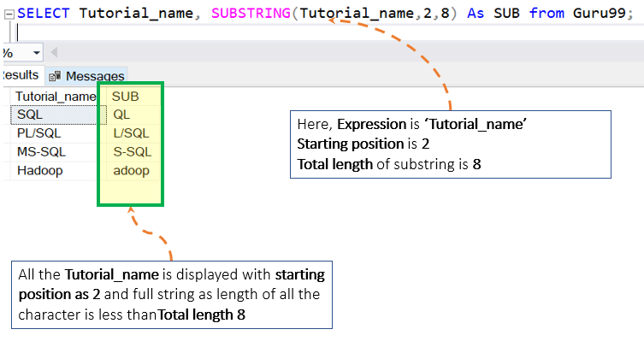Switch to the Messages tab

pyautogui.click(x=86, y=76)
